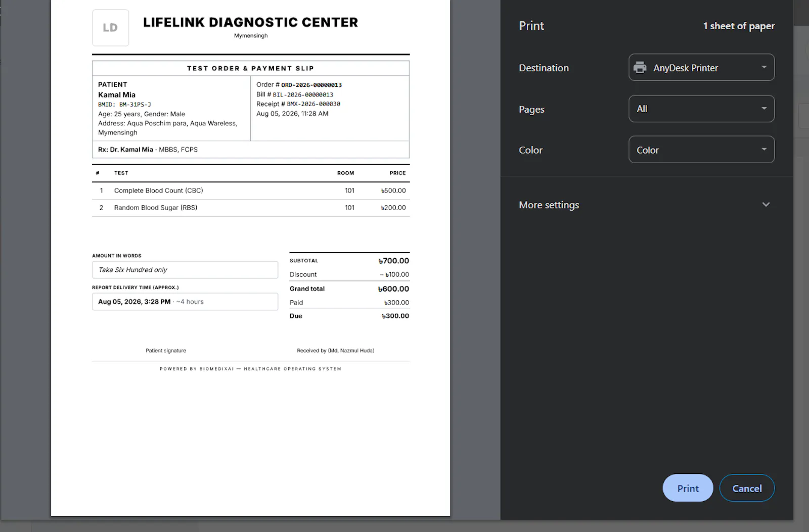The image size is (809, 532).
Task: Click the Age: 25 years, Gender: Male line
Action: pyautogui.click(x=142, y=114)
